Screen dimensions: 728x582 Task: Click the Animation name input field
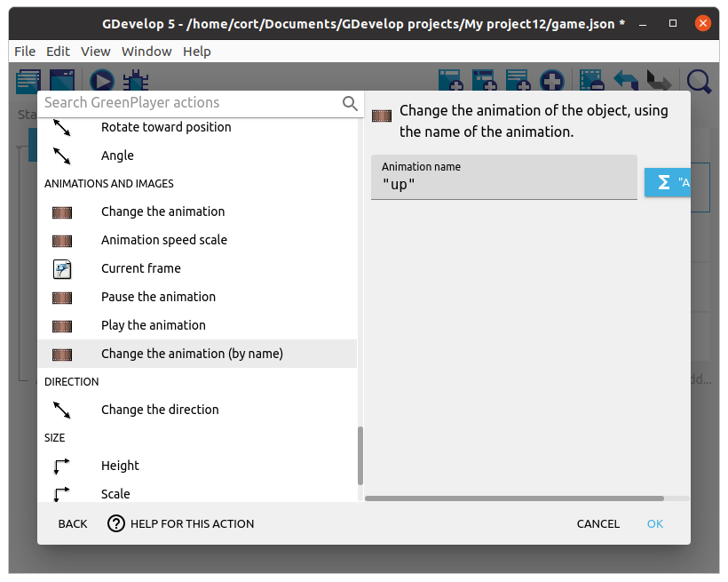click(504, 178)
